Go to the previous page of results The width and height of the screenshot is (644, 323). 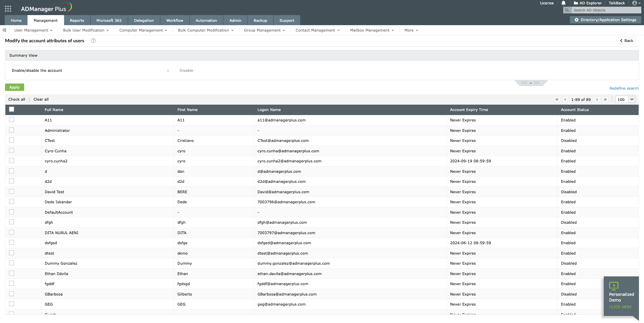(x=565, y=99)
